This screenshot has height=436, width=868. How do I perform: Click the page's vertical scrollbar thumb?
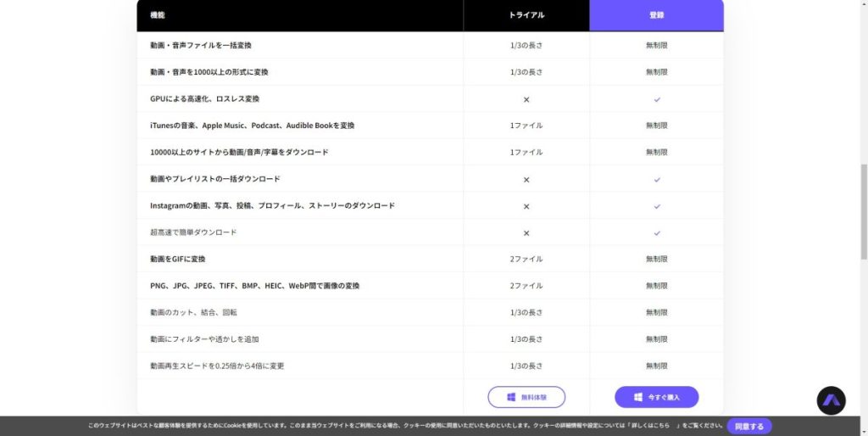(x=864, y=210)
